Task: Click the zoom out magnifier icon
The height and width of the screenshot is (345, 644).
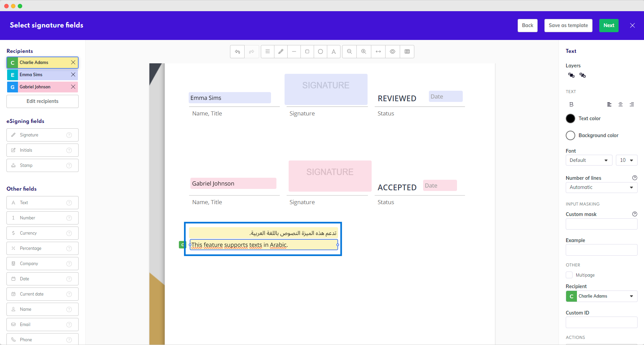Action: point(349,51)
